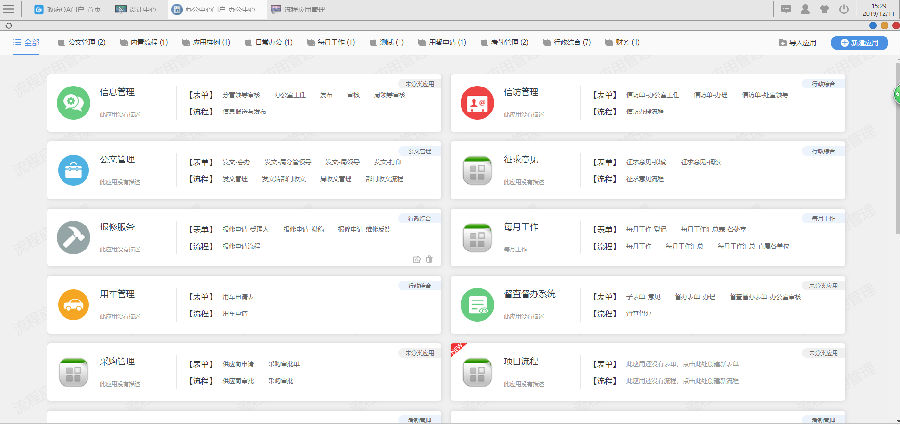This screenshot has width=900, height=425.
Task: Click the blue 新建应用 button
Action: [859, 42]
